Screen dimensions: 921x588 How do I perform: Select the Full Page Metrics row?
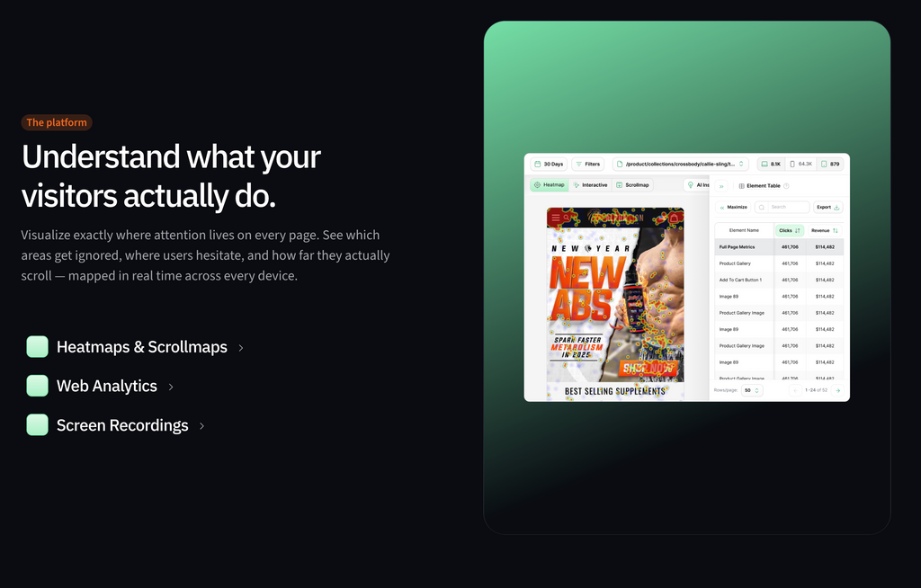click(779, 246)
